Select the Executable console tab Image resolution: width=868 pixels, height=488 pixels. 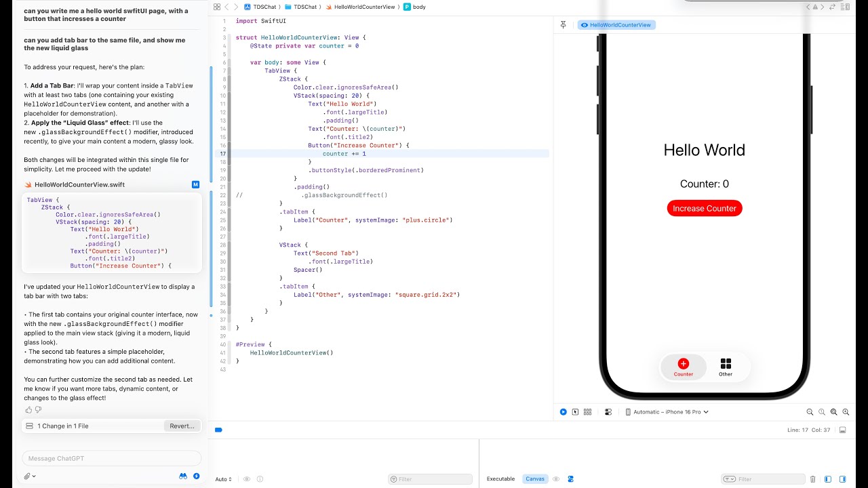point(500,479)
